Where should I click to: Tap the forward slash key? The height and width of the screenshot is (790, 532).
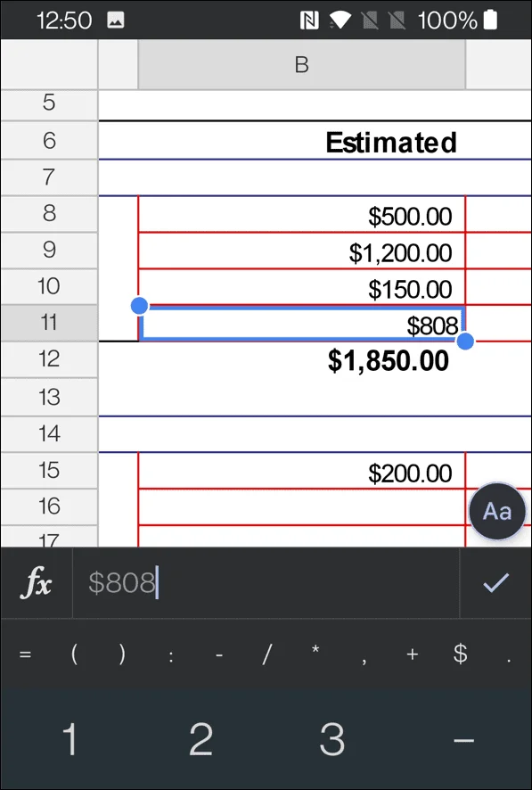click(267, 654)
